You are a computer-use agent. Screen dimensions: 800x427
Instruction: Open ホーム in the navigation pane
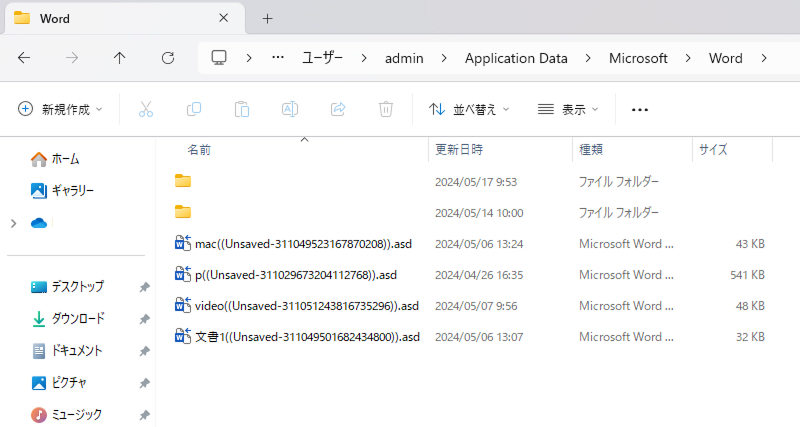pyautogui.click(x=55, y=159)
